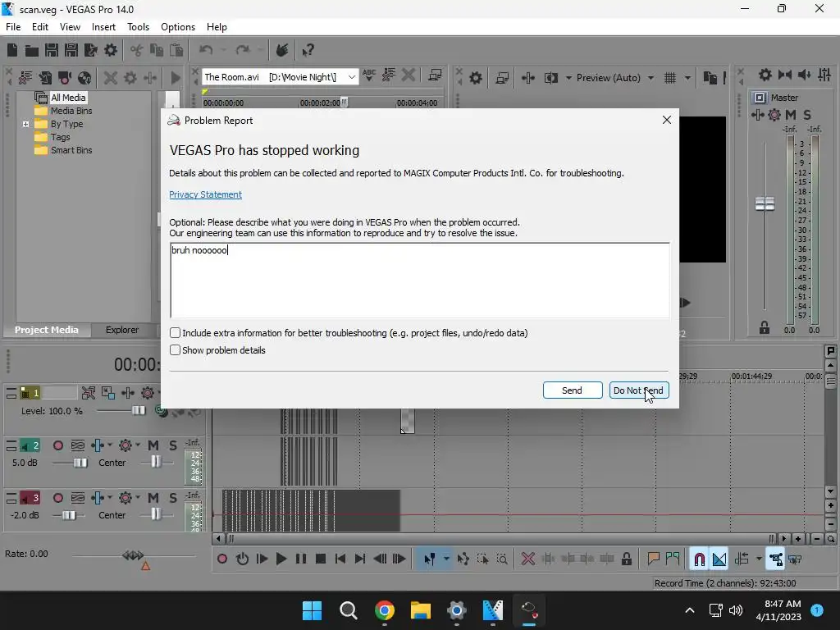Open track 3 automation settings dropdown

[138, 498]
